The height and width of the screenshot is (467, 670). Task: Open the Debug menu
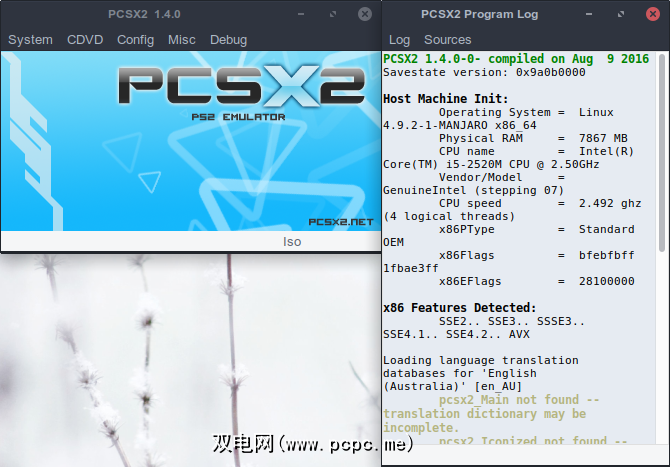coord(228,40)
